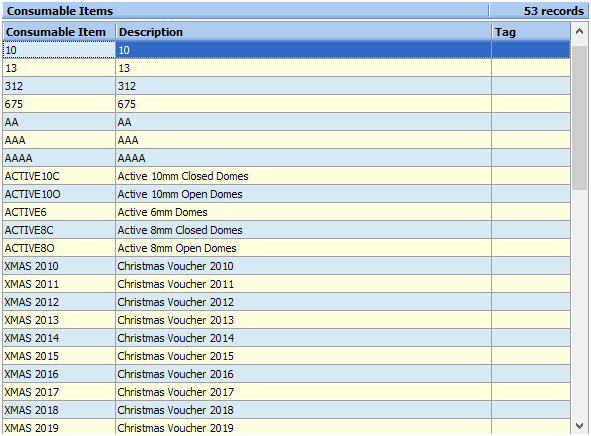Click description Active 8mm Closed Domes
Screen dimensions: 591x436
(x=303, y=230)
